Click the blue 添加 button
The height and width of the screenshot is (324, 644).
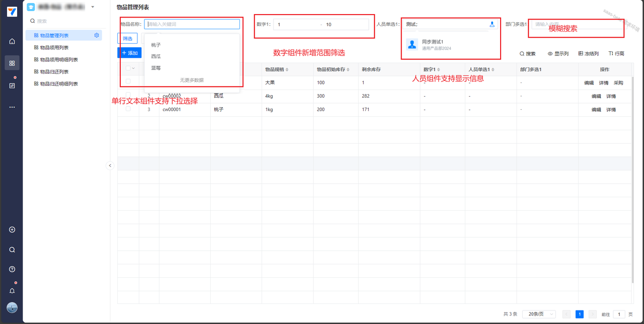(129, 53)
